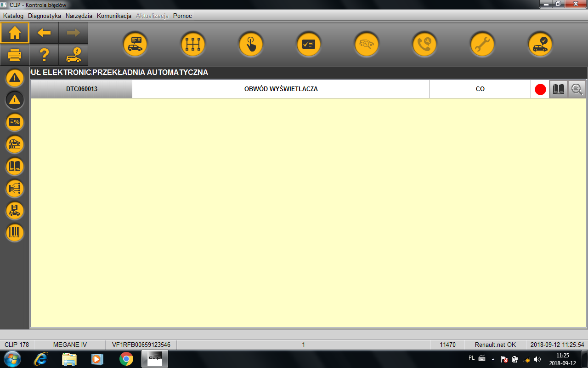The height and width of the screenshot is (368, 588).
Task: Click the phone support icon
Action: coord(424,45)
